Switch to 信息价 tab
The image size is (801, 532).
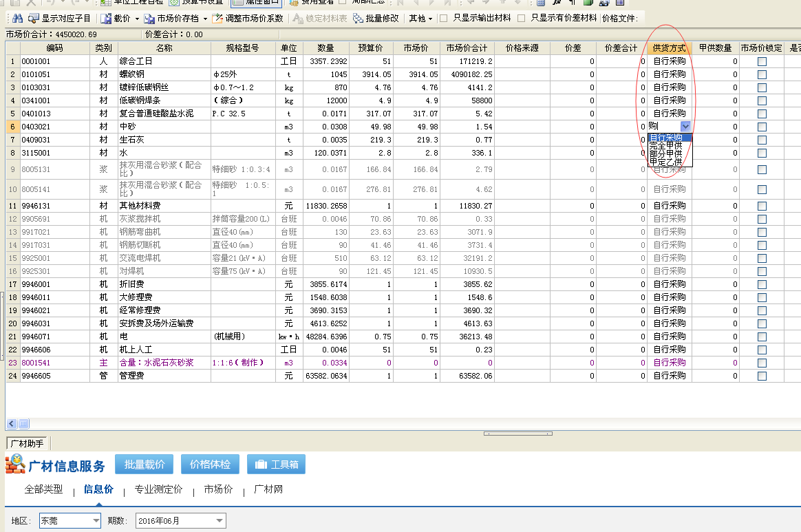(x=98, y=489)
